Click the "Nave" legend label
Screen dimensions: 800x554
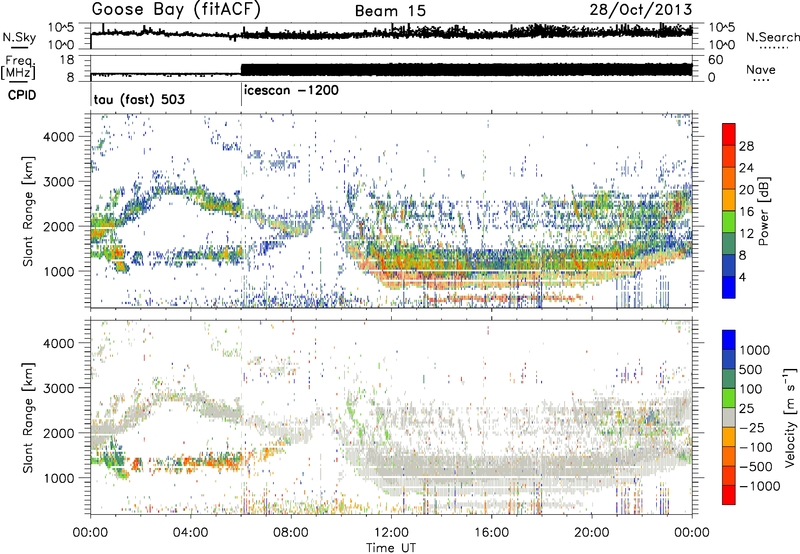pyautogui.click(x=761, y=69)
